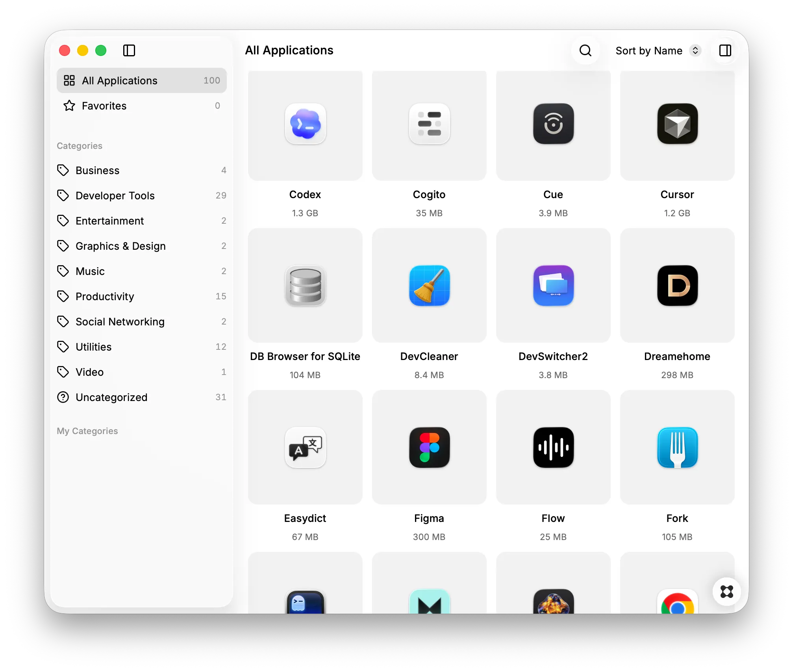Viewport: 793px width, 672px height.
Task: Click the DevSwitcher2 name label
Action: pyautogui.click(x=553, y=356)
